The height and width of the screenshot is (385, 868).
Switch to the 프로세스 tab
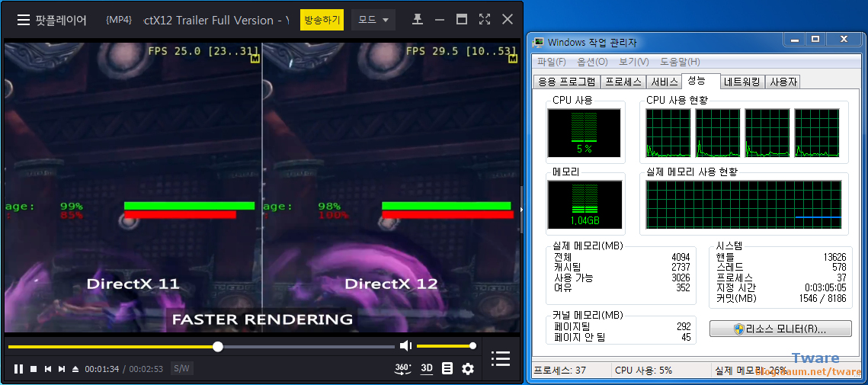tap(623, 82)
